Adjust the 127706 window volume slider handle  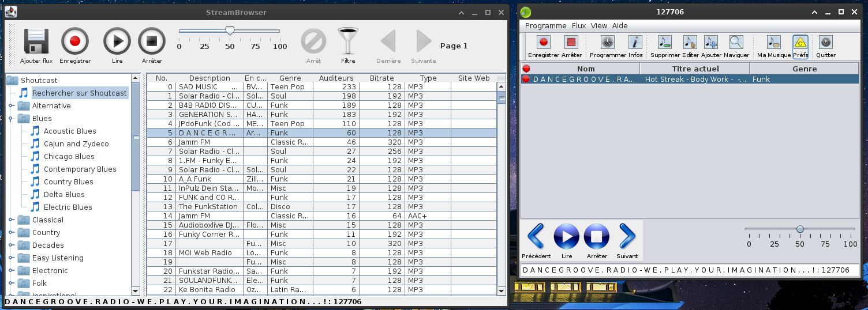click(800, 229)
